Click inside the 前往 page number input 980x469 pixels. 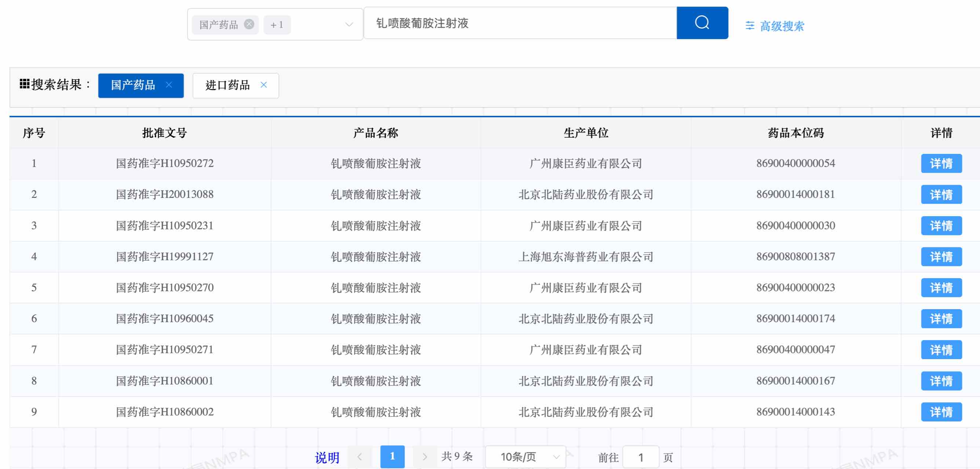click(641, 457)
